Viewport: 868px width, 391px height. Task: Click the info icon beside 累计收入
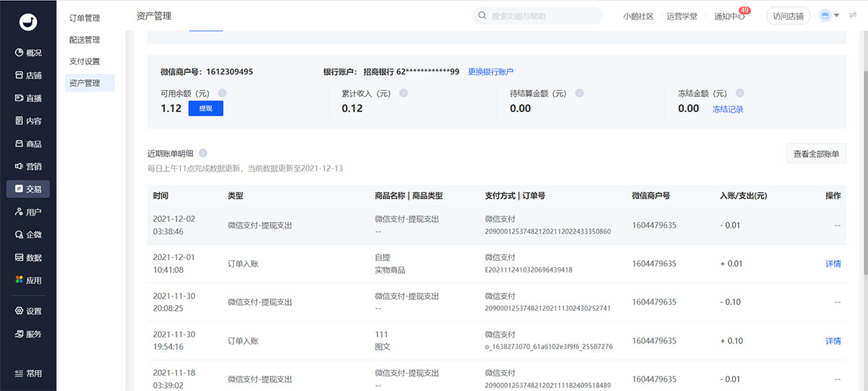coord(404,93)
